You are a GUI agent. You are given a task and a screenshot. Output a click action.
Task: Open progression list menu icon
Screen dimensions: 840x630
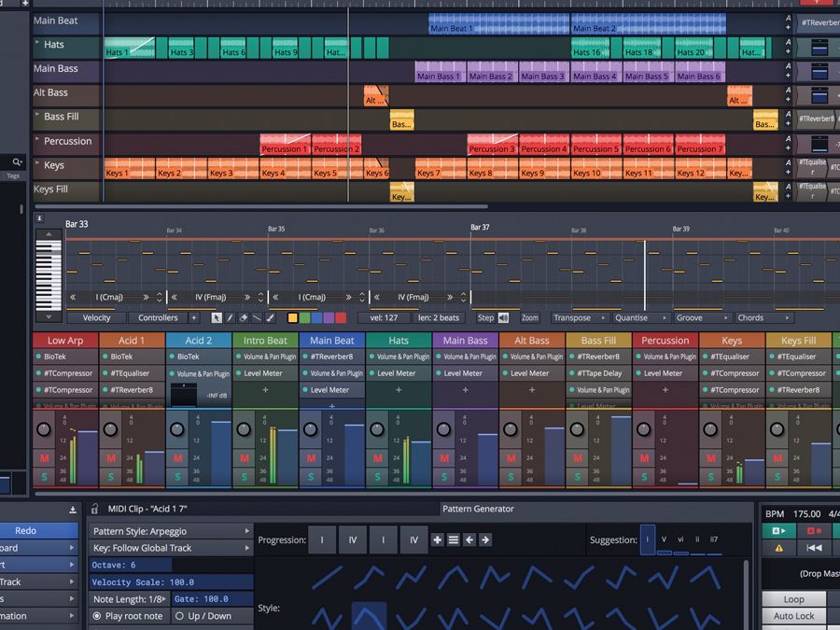click(454, 540)
